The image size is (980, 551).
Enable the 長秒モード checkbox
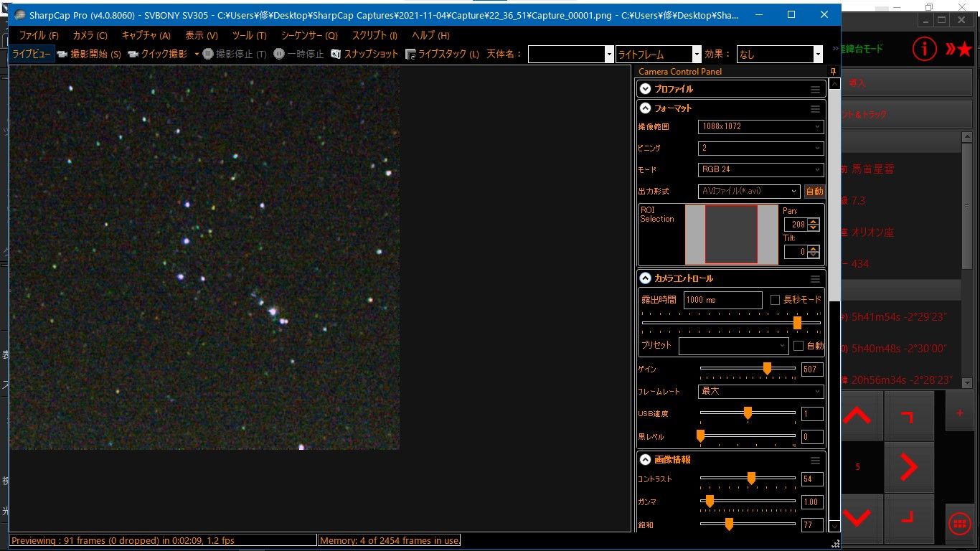[x=775, y=300]
